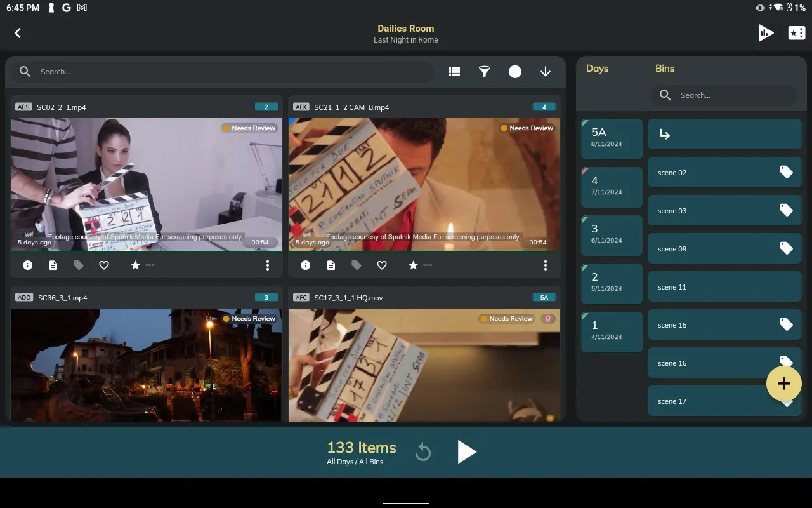The width and height of the screenshot is (812, 508).
Task: Open the scene 15 bin
Action: click(724, 325)
